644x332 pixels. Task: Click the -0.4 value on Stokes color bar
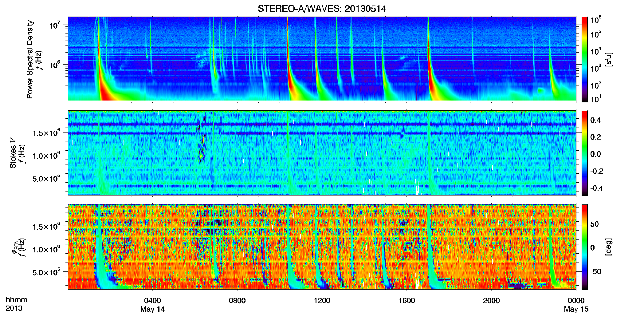[596, 188]
